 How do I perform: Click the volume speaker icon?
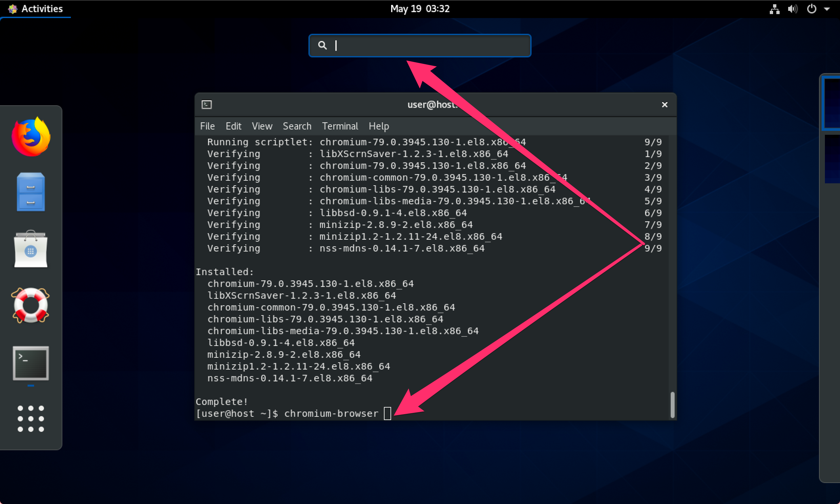[x=792, y=9]
